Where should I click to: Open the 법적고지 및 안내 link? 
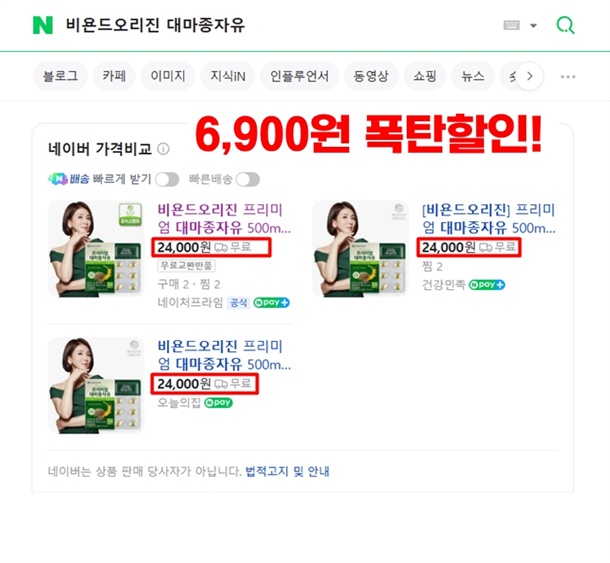click(x=287, y=471)
